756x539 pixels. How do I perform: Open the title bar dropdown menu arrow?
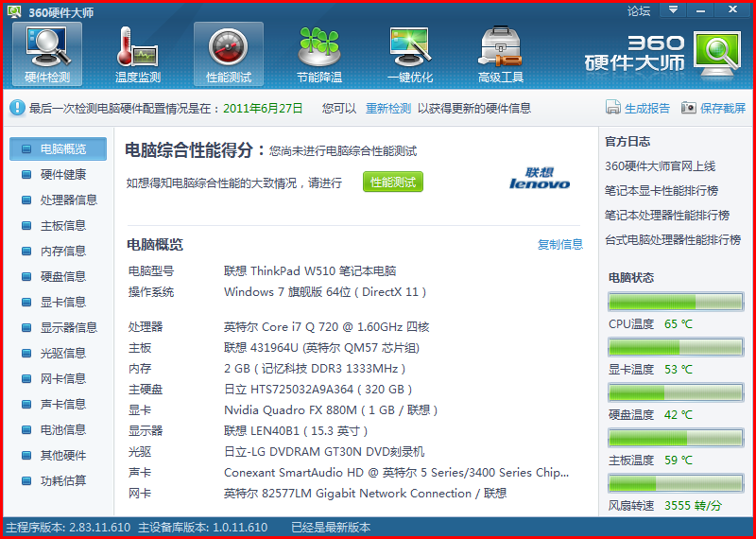[x=673, y=9]
